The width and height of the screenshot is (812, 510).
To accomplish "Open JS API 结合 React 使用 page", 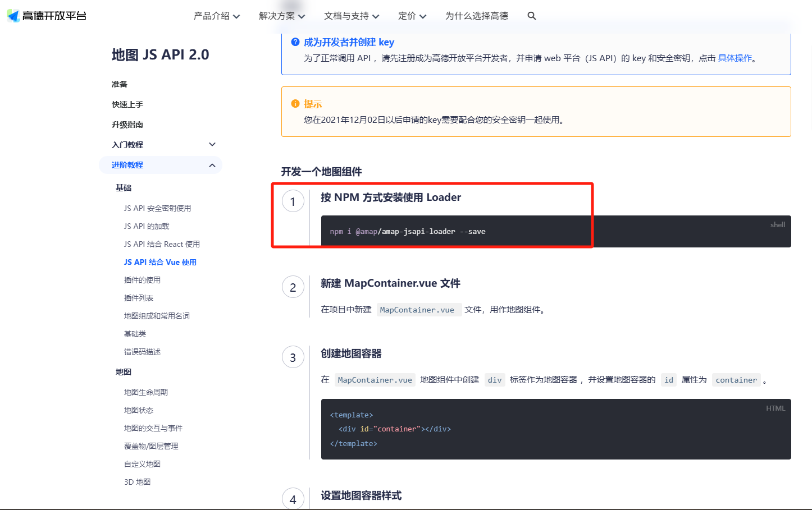I will coord(162,244).
